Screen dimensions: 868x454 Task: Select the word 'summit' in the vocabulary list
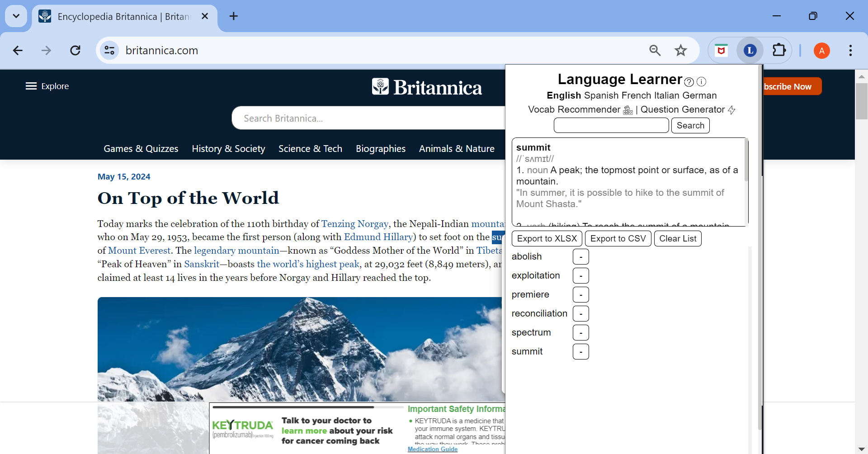tap(527, 351)
